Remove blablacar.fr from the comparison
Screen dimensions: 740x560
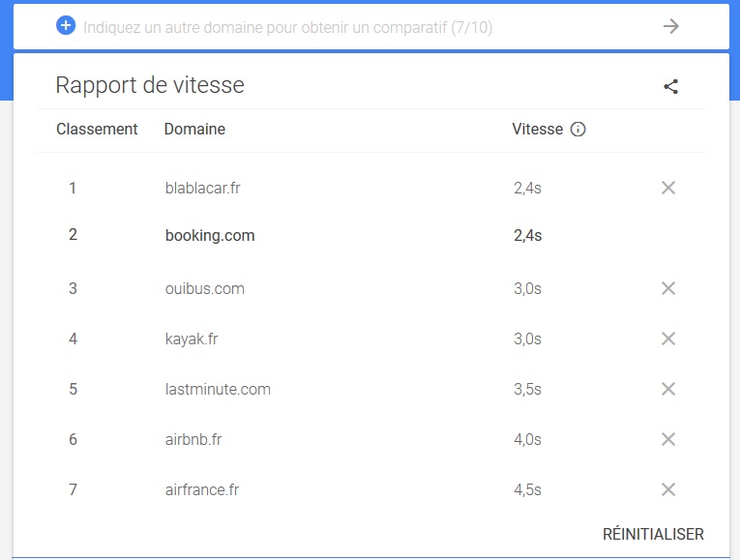pos(667,188)
